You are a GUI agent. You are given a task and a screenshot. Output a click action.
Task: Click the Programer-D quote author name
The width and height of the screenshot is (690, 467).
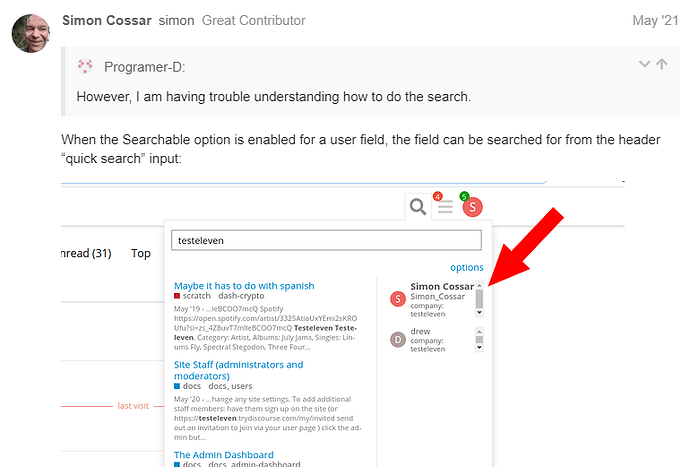click(x=145, y=67)
